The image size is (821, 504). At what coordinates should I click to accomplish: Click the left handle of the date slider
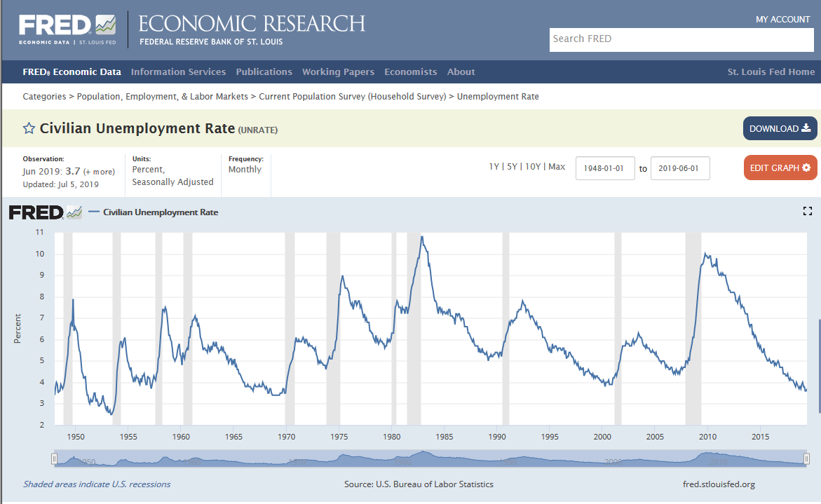(x=54, y=459)
